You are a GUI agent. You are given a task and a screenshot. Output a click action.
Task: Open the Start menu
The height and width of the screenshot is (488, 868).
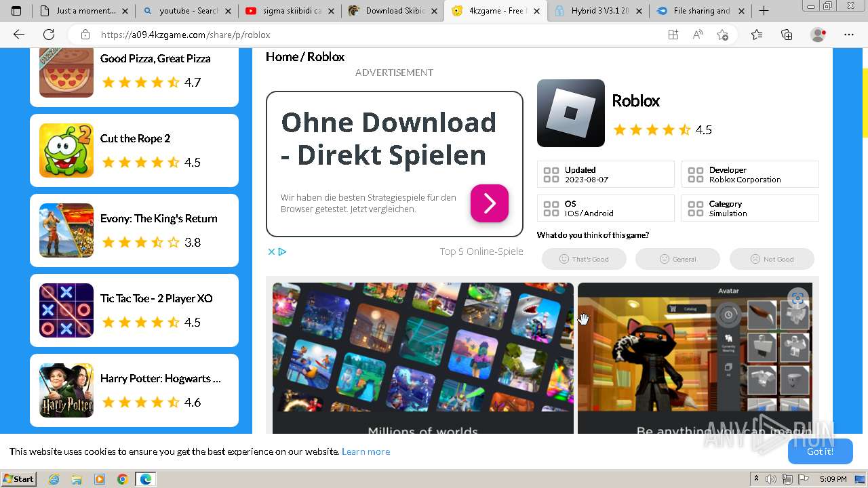(19, 479)
